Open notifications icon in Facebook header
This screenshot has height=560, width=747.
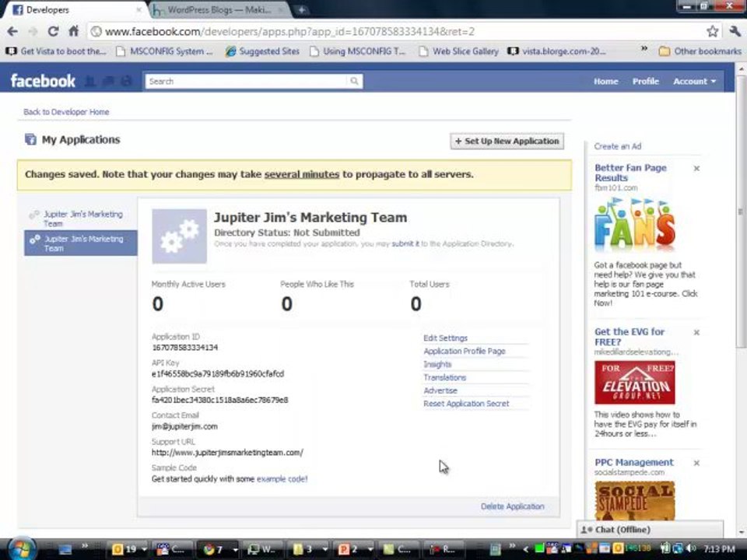coord(126,81)
